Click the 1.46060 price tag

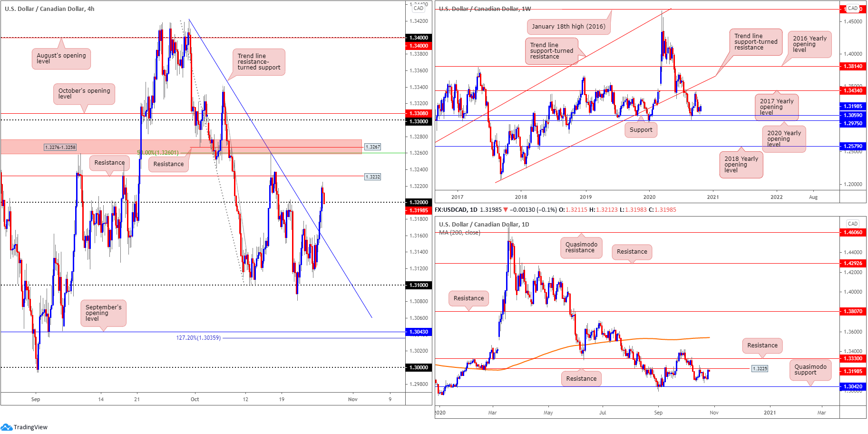pyautogui.click(x=853, y=232)
